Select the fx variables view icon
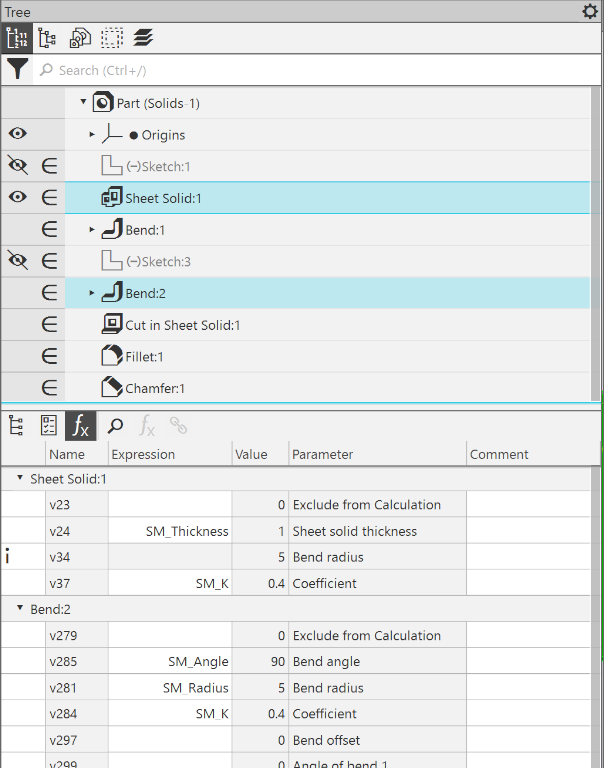The width and height of the screenshot is (604, 768). (81, 426)
